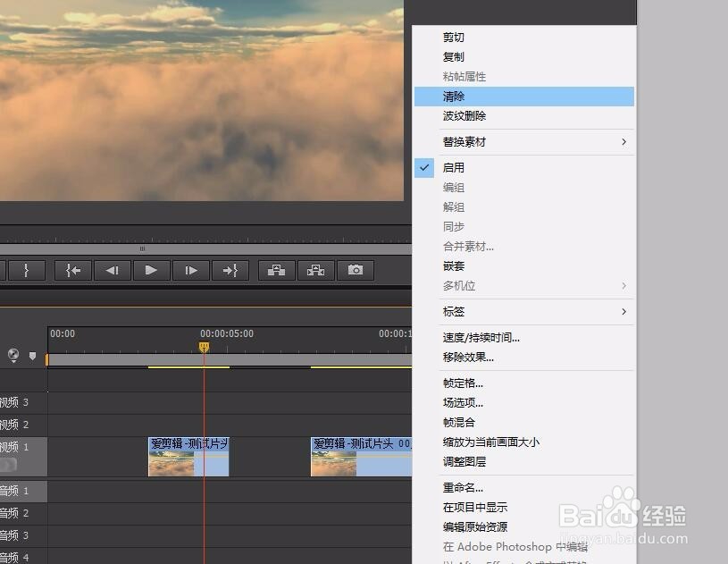Expand the 标签 submenu
This screenshot has width=728, height=564.
pos(524,311)
